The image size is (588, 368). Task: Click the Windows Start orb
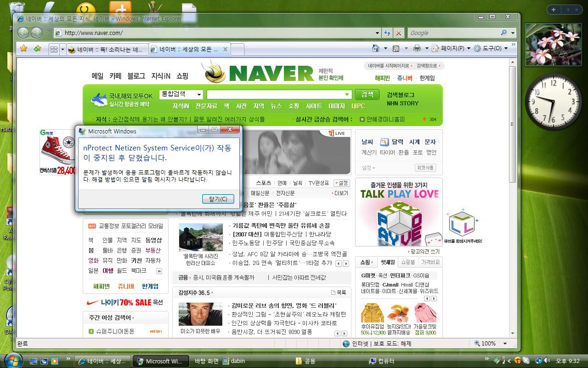pos(12,360)
